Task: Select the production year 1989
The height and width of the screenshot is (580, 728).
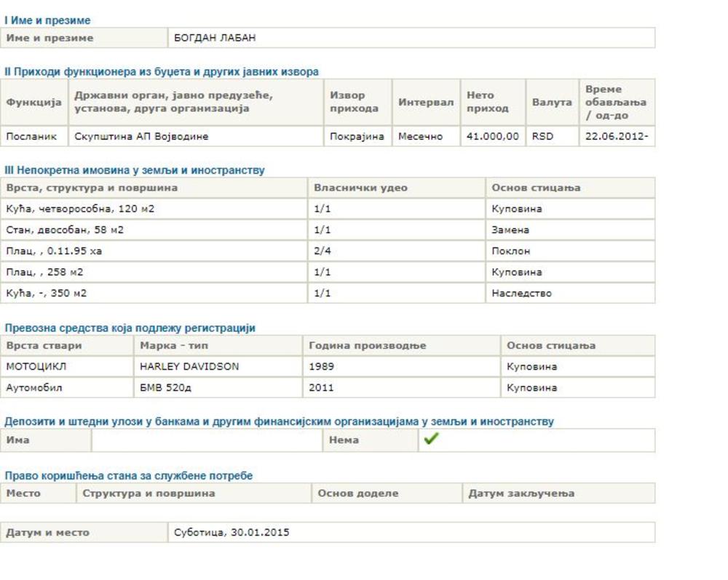Action: [322, 367]
